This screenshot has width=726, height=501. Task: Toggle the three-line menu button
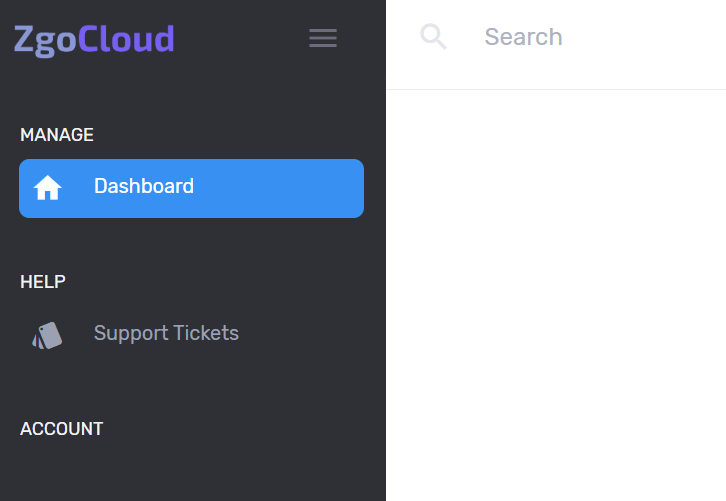[323, 38]
